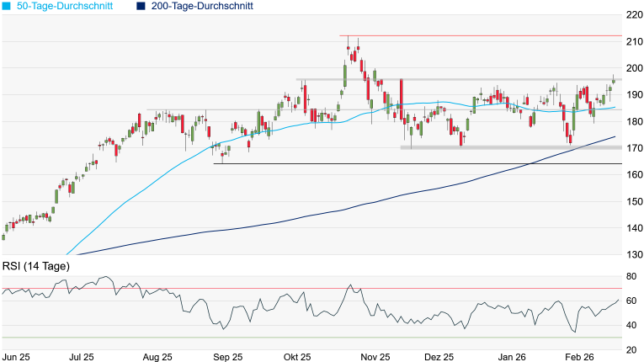This screenshot has width=644, height=362.
Task: Click the light blue 50-Tage-Durchschnitt legend swatch
Action: click(7, 6)
